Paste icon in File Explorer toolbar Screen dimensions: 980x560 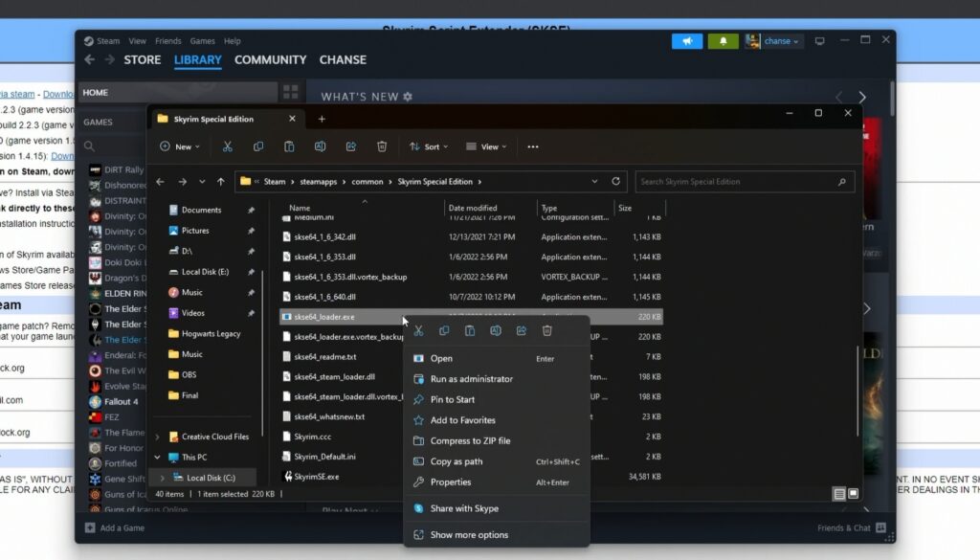pos(289,146)
